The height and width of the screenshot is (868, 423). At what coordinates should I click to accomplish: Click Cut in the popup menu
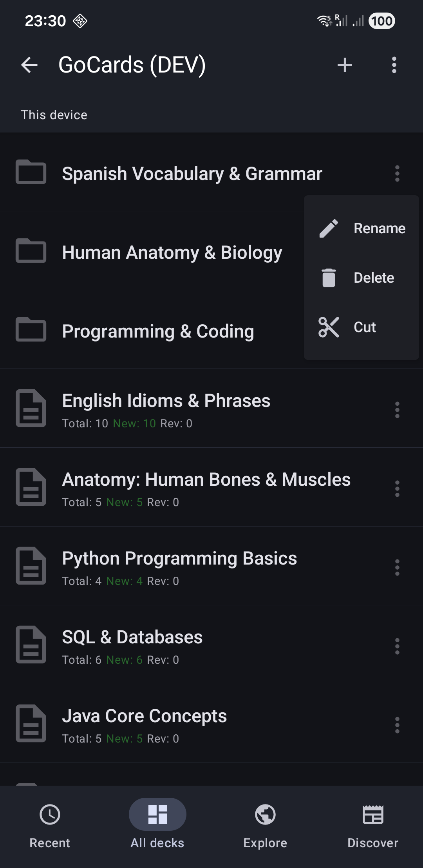click(362, 327)
